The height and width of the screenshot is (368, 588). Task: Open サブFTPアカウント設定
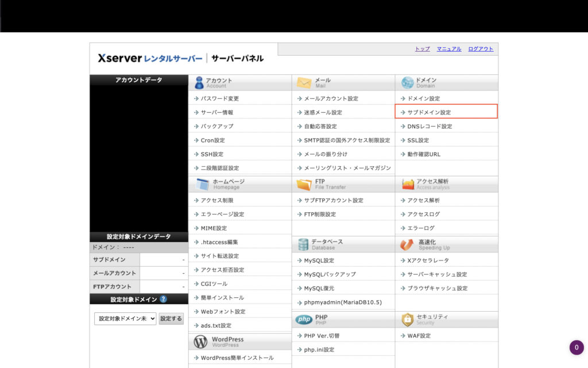tap(334, 200)
